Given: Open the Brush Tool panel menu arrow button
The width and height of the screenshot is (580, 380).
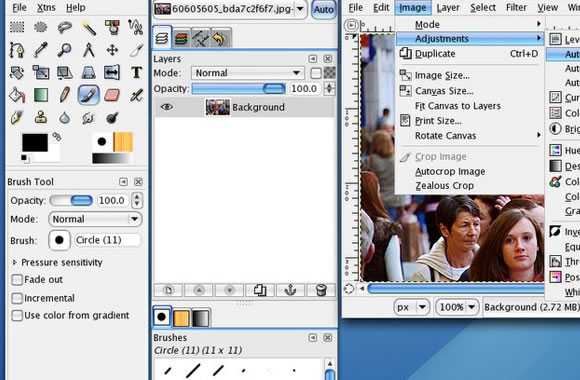Looking at the screenshot, I should (123, 182).
